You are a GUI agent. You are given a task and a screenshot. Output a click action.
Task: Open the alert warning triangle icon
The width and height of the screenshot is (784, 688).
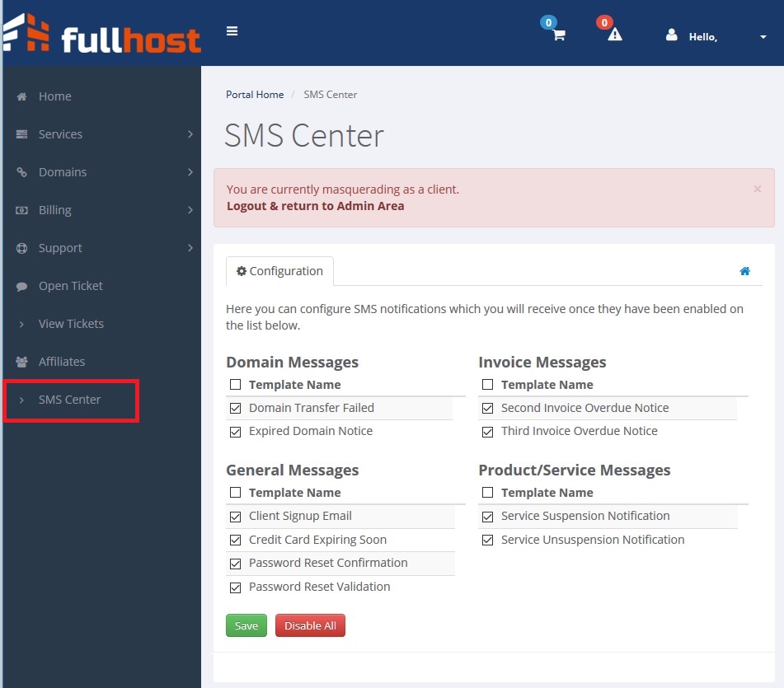tap(614, 35)
